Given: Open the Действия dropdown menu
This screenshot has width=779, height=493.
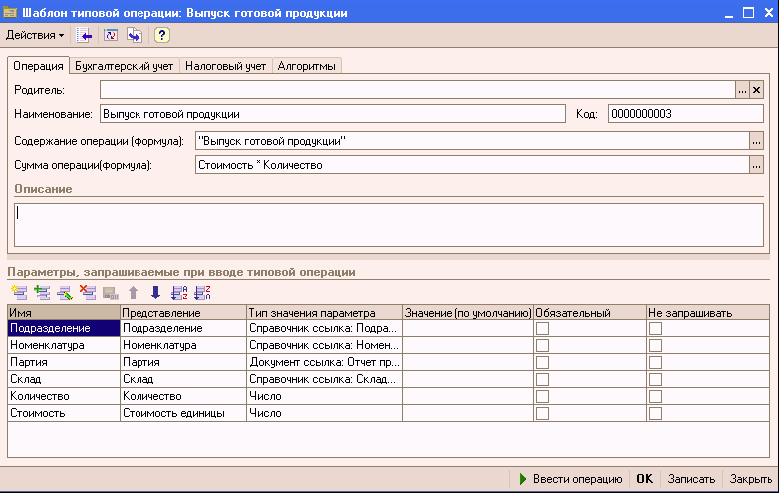Looking at the screenshot, I should pos(35,35).
